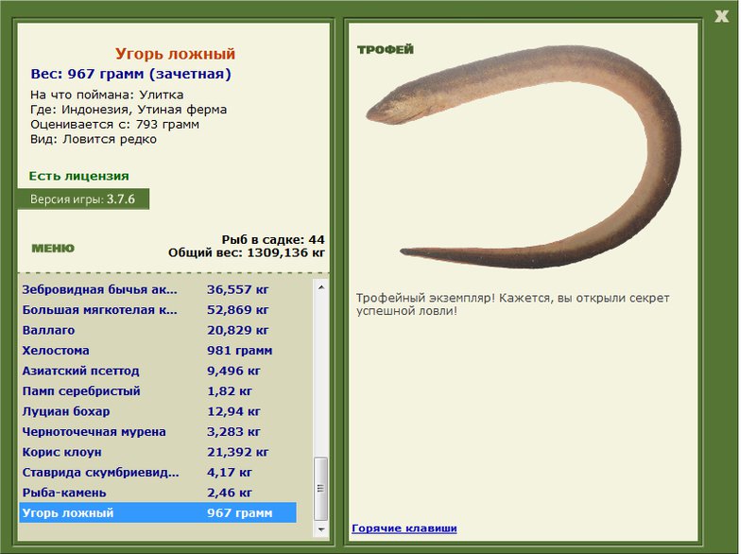Click the fish list scrollbar thumb
This screenshot has height=554, width=756.
coord(321,489)
